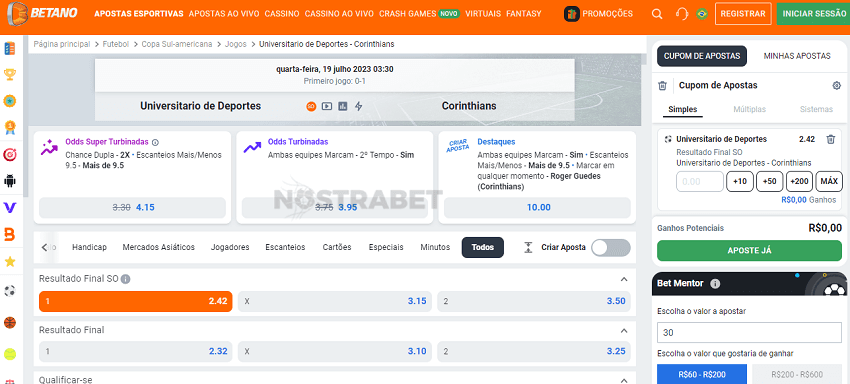Viewport: 850px width, 384px height.
Task: Change country via Brazil flag icon
Action: coord(702,14)
